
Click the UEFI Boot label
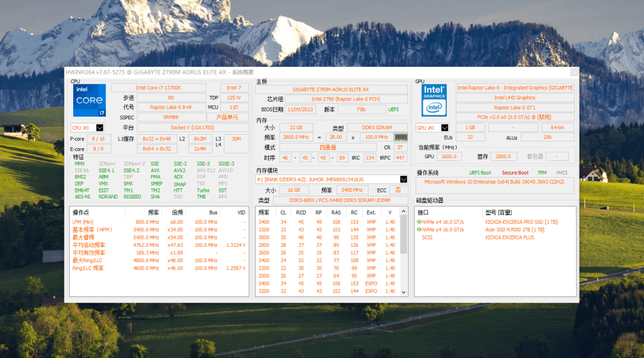[480, 173]
